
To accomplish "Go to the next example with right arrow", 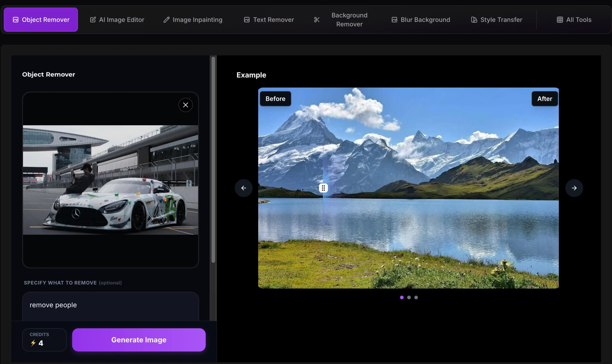I will (574, 188).
